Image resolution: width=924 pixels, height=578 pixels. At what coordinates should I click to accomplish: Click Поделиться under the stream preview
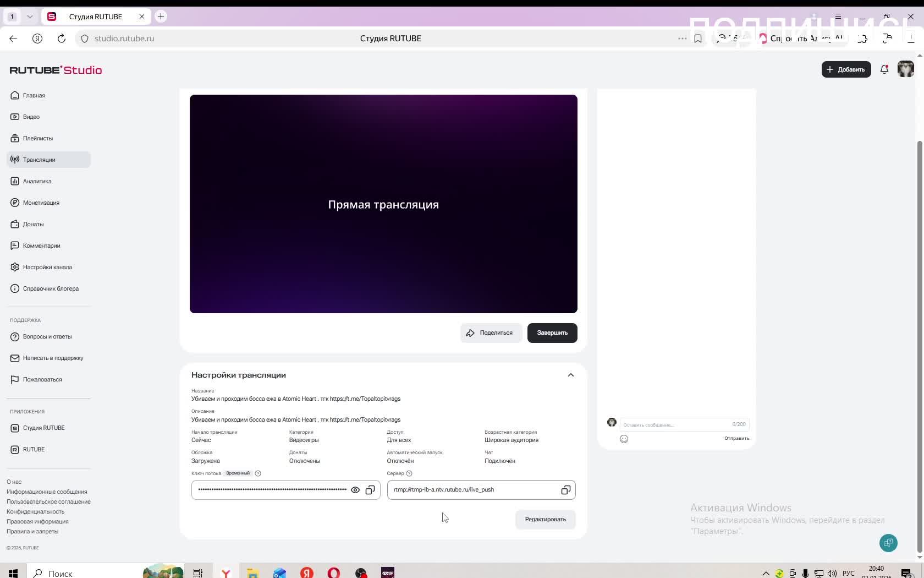click(x=491, y=332)
